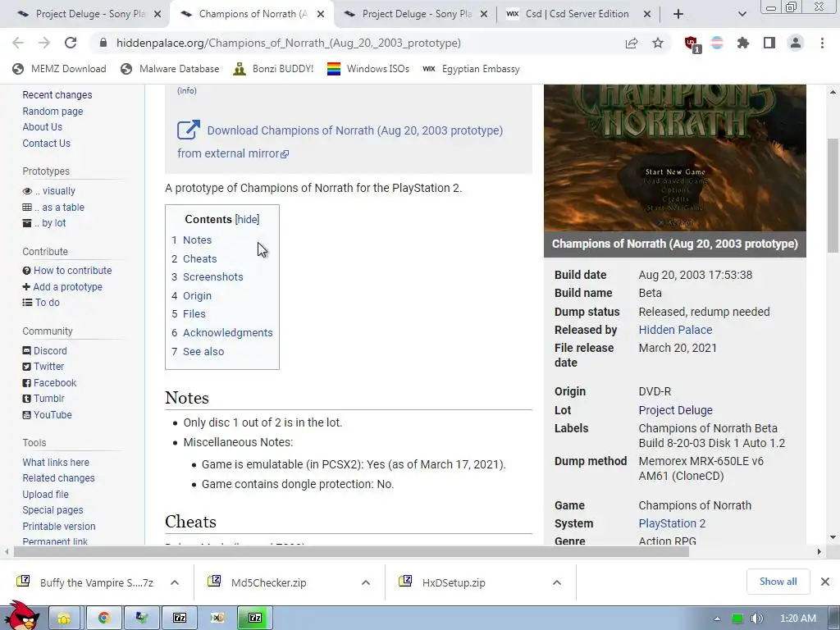
Task: Open a new tab with plus button
Action: [x=678, y=14]
